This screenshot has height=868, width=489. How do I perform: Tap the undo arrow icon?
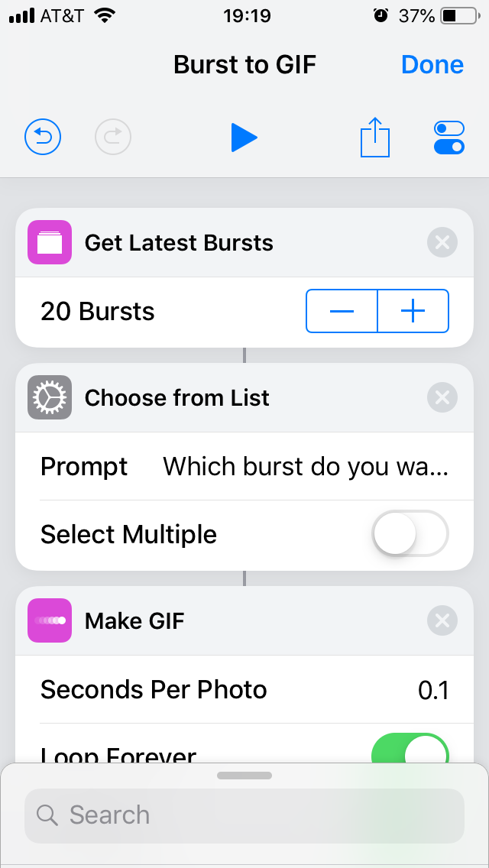point(43,138)
